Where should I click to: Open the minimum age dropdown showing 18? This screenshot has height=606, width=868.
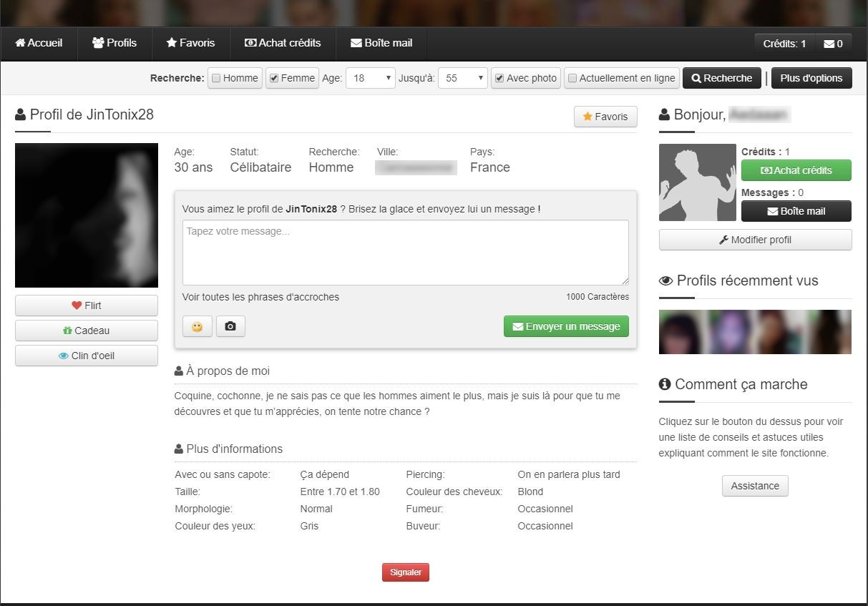point(370,78)
